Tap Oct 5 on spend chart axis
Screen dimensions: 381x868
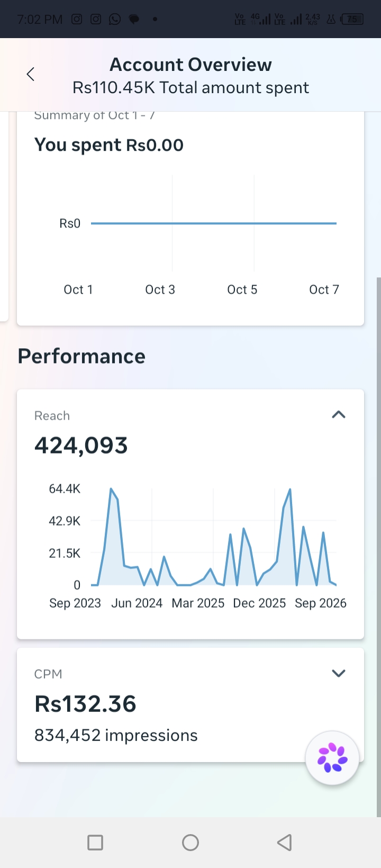242,290
